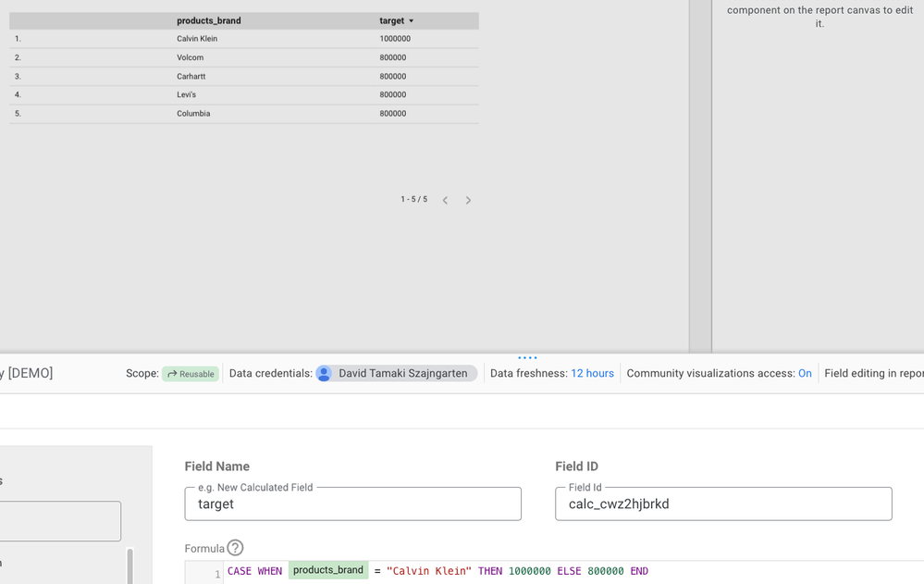Click the Field Name heading

(216, 466)
